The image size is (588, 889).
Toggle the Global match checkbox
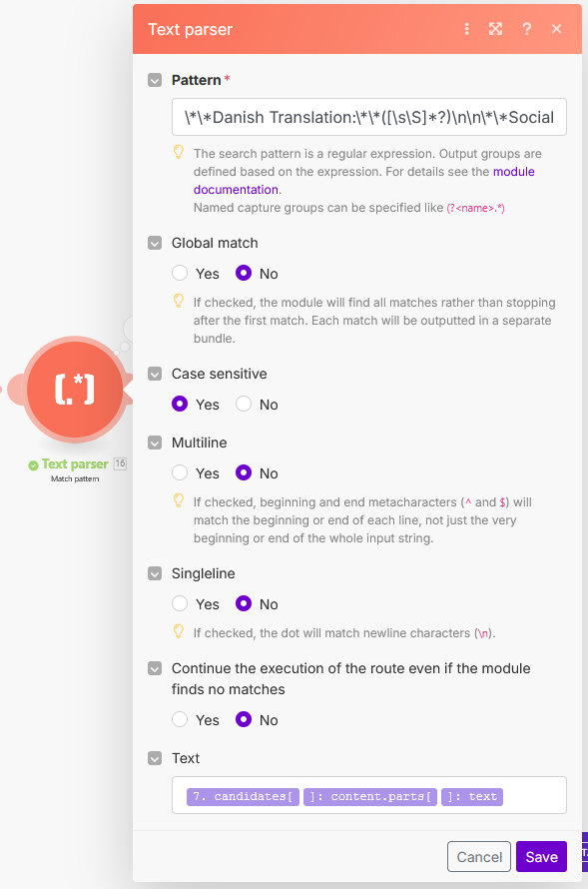(x=155, y=243)
